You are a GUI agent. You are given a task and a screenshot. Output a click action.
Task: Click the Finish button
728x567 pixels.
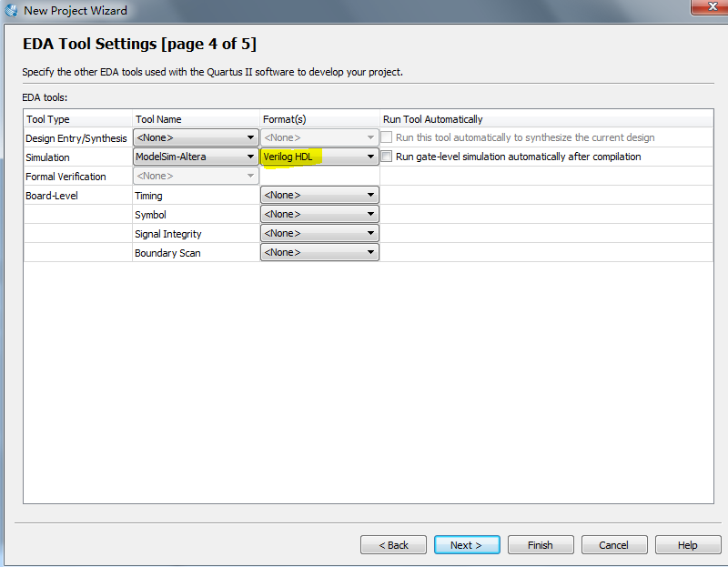point(541,545)
